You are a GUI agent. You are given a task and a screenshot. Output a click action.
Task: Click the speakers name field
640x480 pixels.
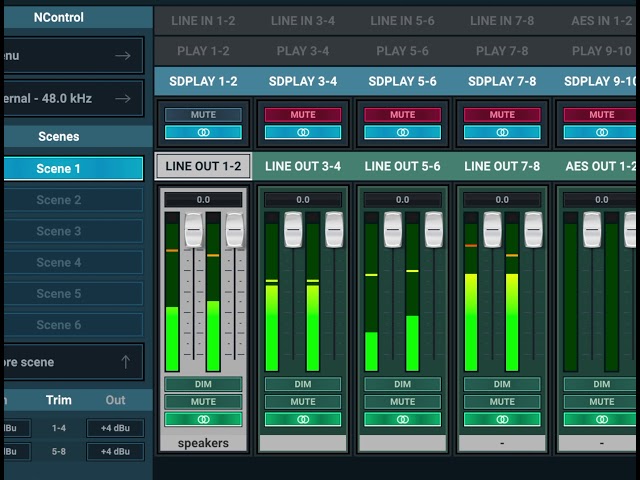203,443
